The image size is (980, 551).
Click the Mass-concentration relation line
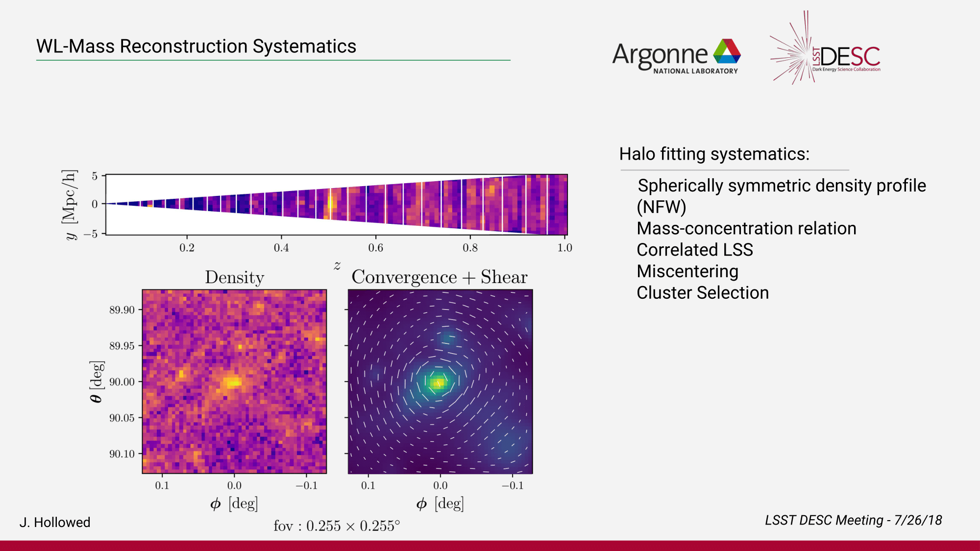(x=746, y=229)
